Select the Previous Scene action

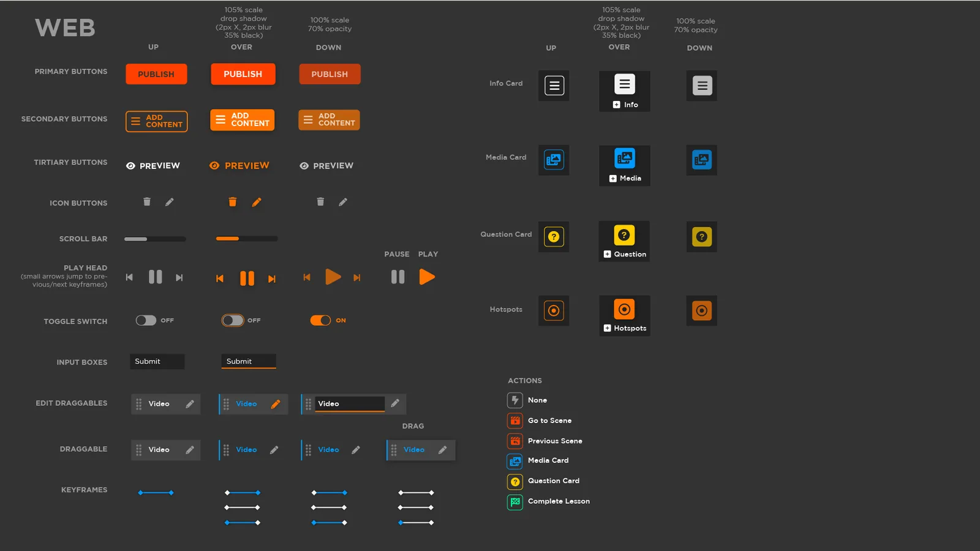[x=545, y=441]
